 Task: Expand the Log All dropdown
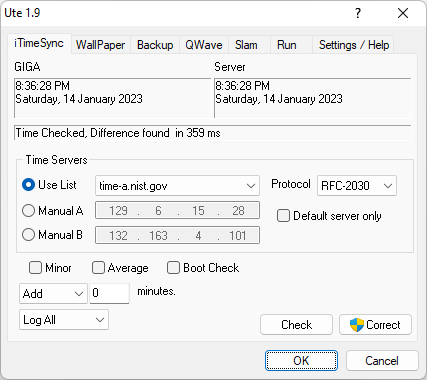[64, 320]
